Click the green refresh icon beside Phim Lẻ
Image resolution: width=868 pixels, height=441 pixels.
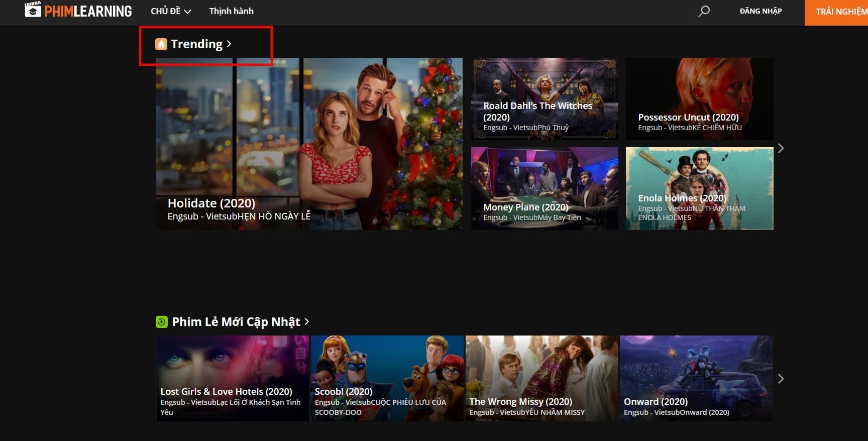[x=162, y=322]
